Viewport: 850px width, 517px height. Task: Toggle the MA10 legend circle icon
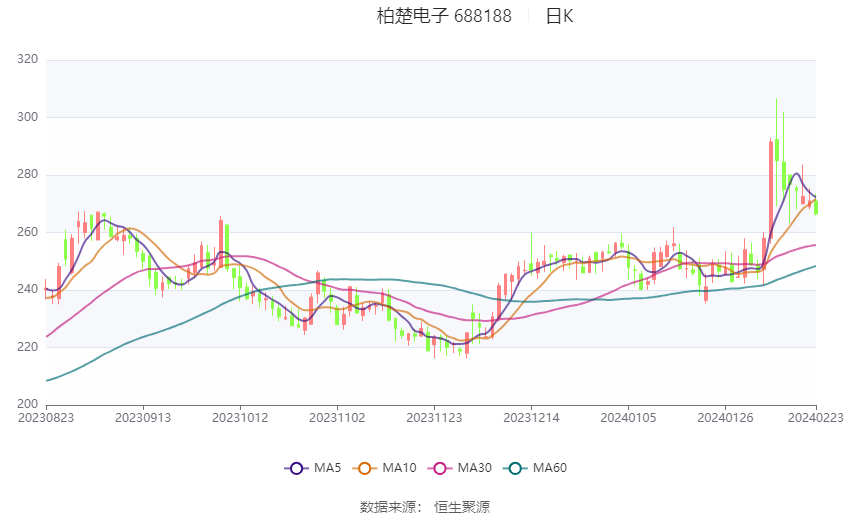coord(364,468)
